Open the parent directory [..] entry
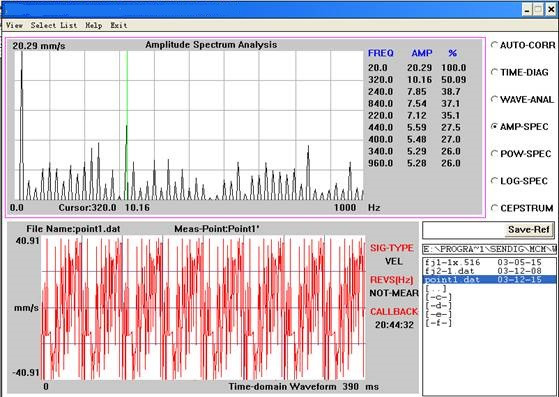Screen dimensions: 559x397 pyautogui.click(x=436, y=288)
